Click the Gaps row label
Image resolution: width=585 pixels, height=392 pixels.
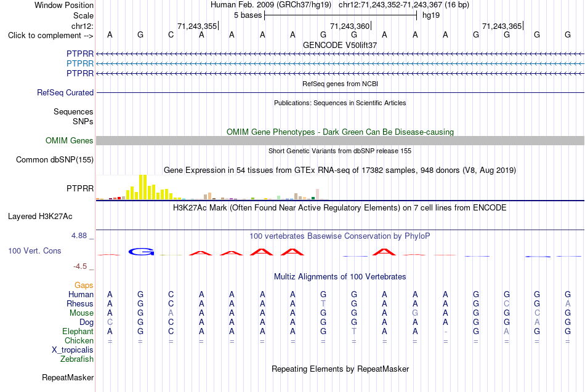click(x=84, y=286)
